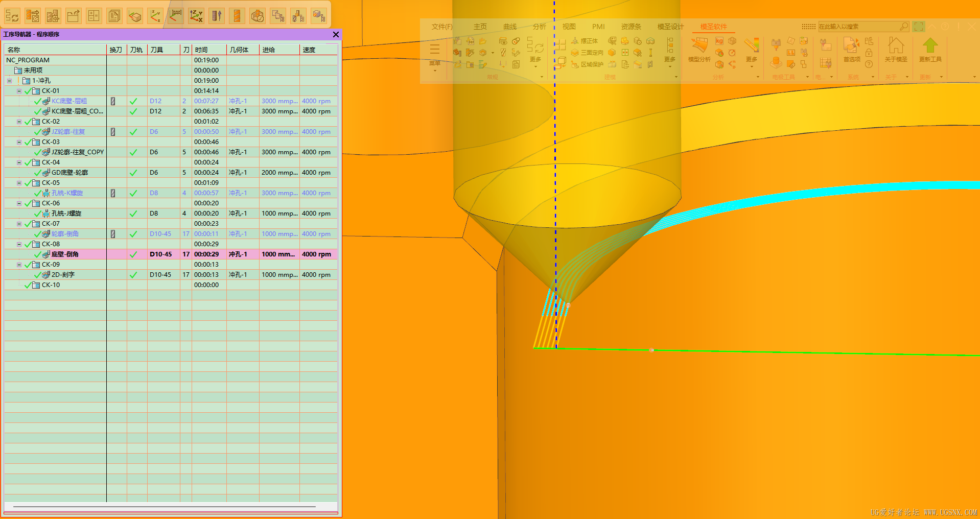980x519 pixels.
Task: Click the 三面定向 button
Action: 587,53
